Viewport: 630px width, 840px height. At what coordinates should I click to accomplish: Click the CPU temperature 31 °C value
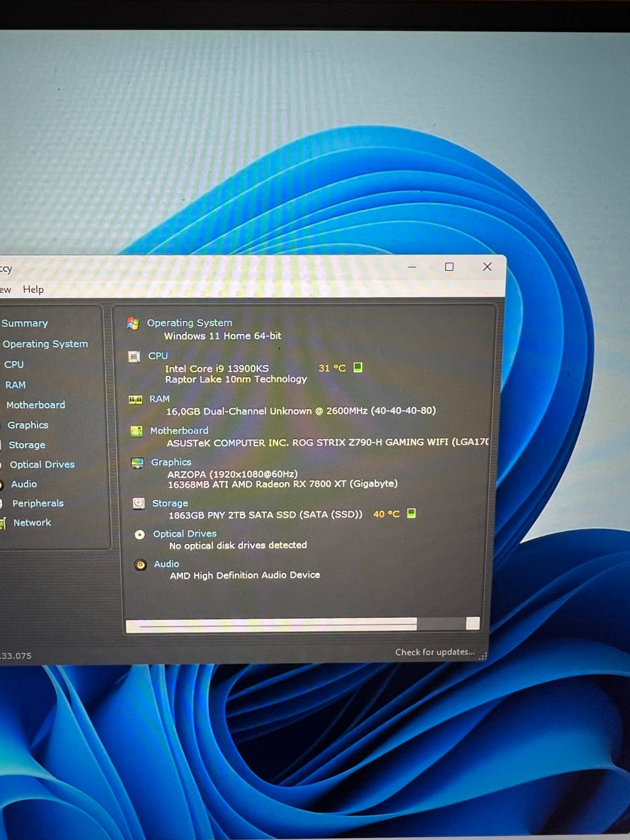[332, 368]
